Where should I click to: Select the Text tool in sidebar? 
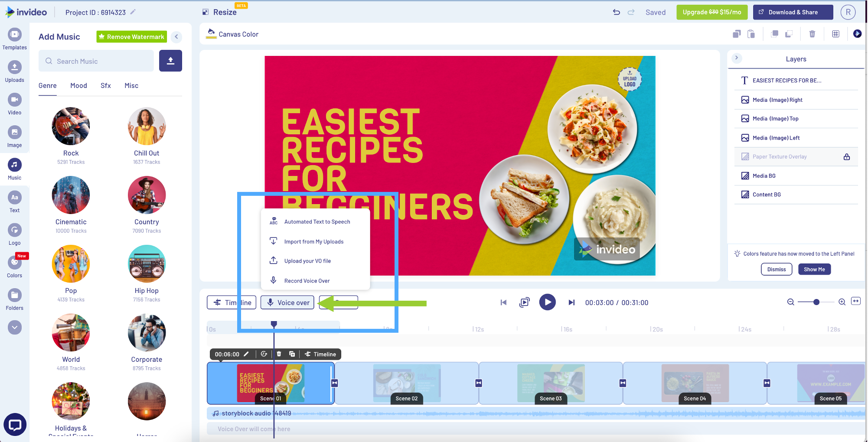(x=14, y=201)
